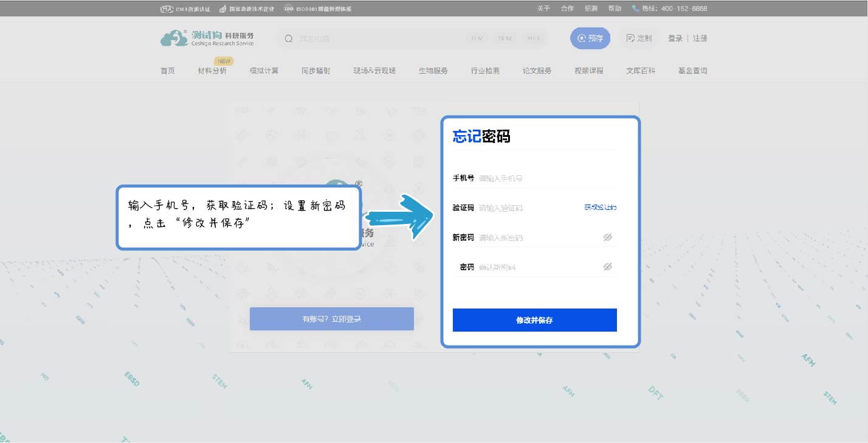Image resolution: width=868 pixels, height=443 pixels.
Task: Click the 修改并保存 submit button
Action: point(534,319)
